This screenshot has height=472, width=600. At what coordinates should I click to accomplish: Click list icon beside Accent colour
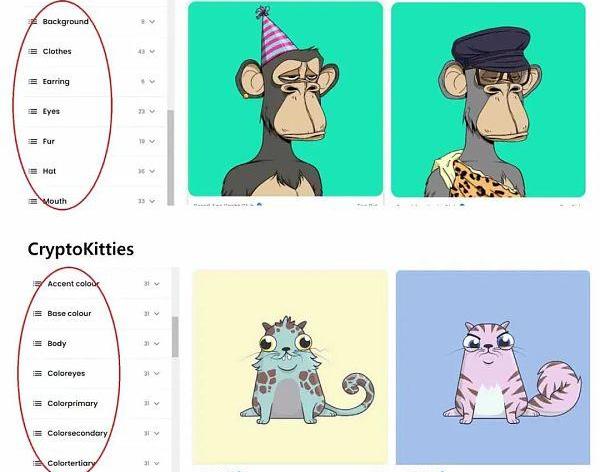pyautogui.click(x=37, y=284)
